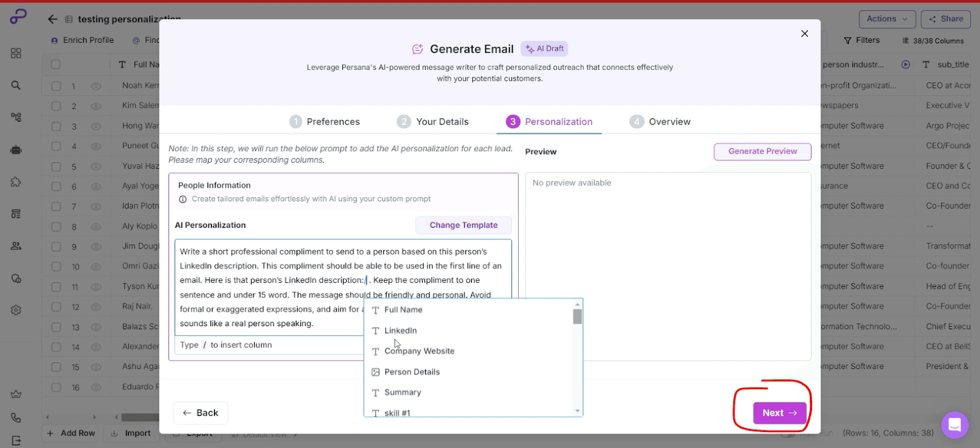Check the row 13 Balazs checkbox
This screenshot has width=980, height=448.
coord(56,327)
